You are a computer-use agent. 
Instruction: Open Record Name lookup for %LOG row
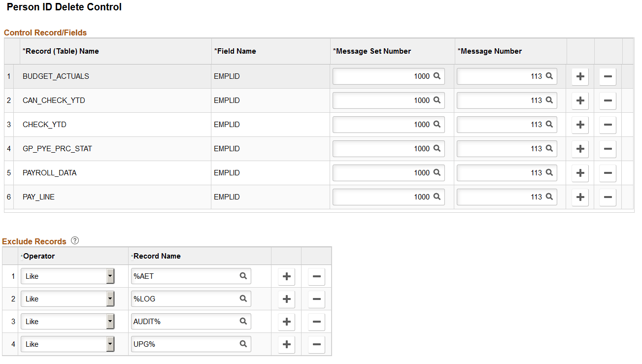(243, 298)
